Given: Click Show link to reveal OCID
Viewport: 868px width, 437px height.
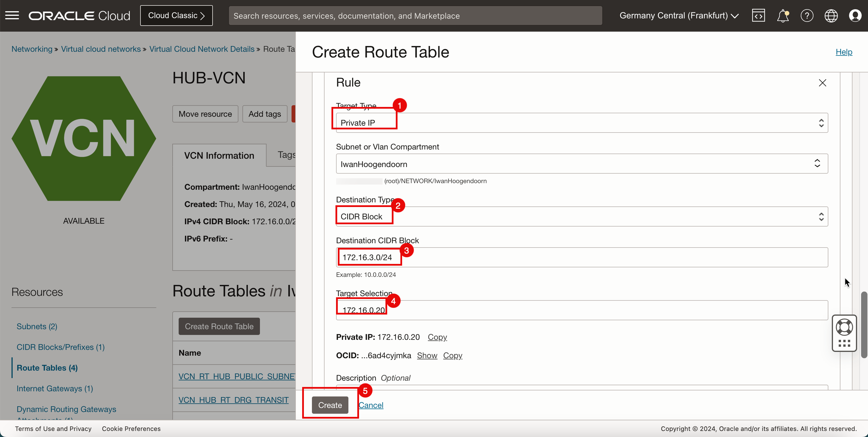Looking at the screenshot, I should pos(428,356).
